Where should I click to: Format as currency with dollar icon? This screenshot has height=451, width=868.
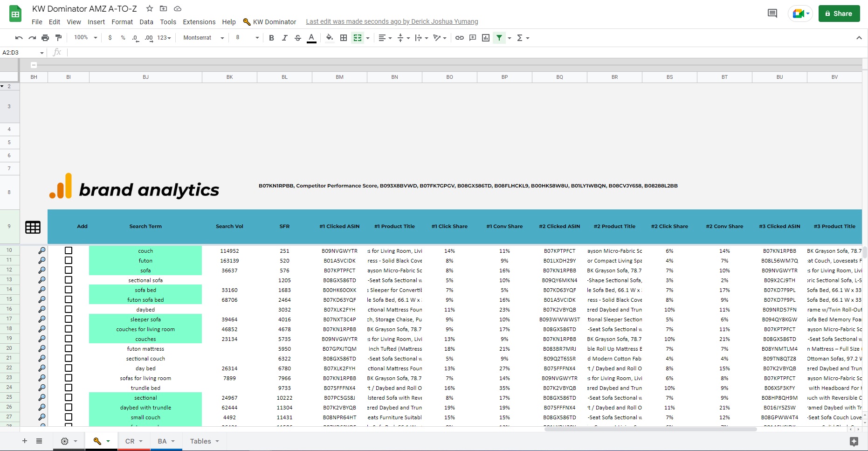click(110, 38)
